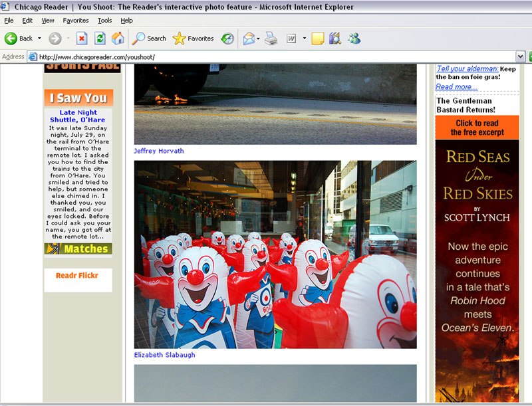Open the Forward button history dropdown
The image size is (532, 406).
coord(68,39)
